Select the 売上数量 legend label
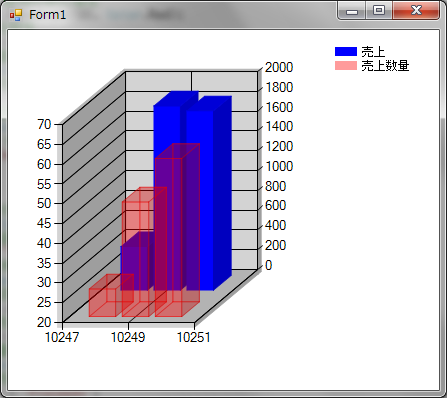This screenshot has width=447, height=398. point(385,65)
